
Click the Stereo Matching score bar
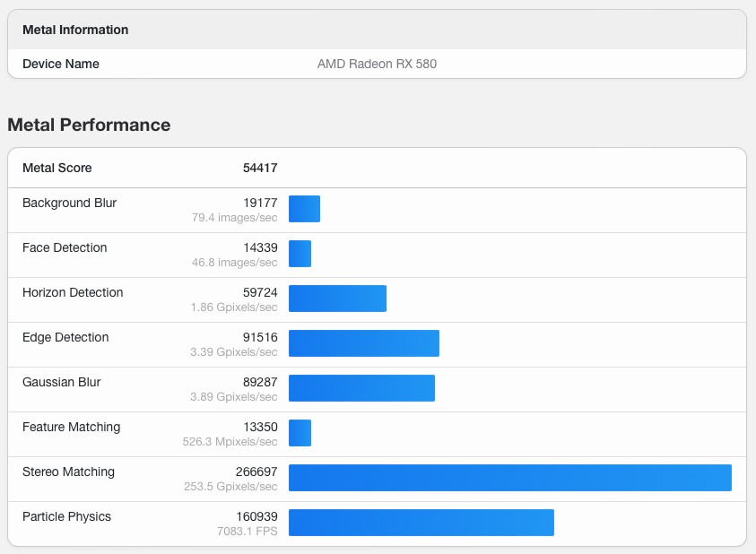pyautogui.click(x=510, y=478)
